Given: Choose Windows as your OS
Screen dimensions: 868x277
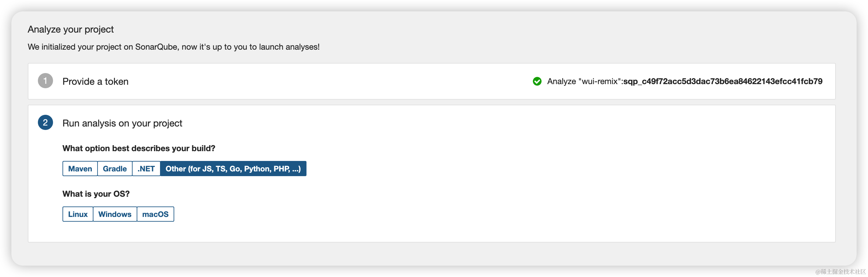Looking at the screenshot, I should [x=115, y=214].
